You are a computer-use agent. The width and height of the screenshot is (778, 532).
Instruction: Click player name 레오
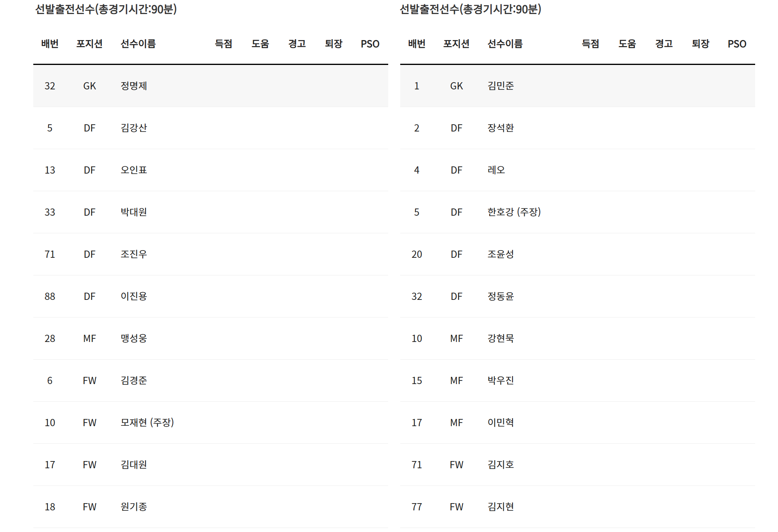(x=496, y=170)
